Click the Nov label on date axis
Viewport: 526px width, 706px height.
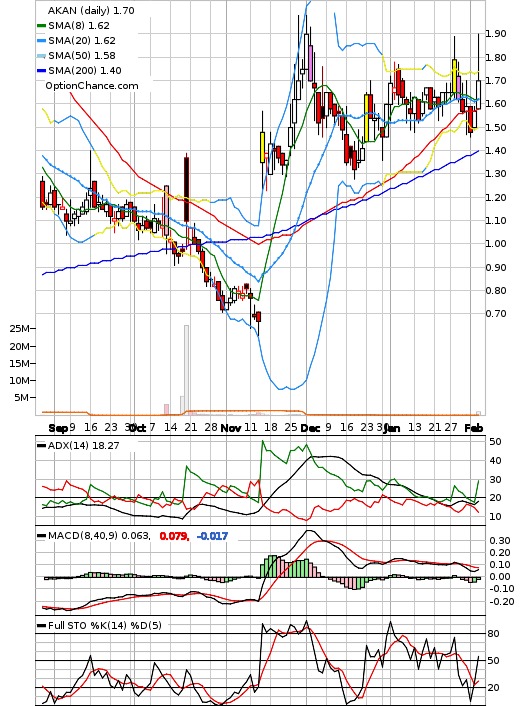(231, 428)
